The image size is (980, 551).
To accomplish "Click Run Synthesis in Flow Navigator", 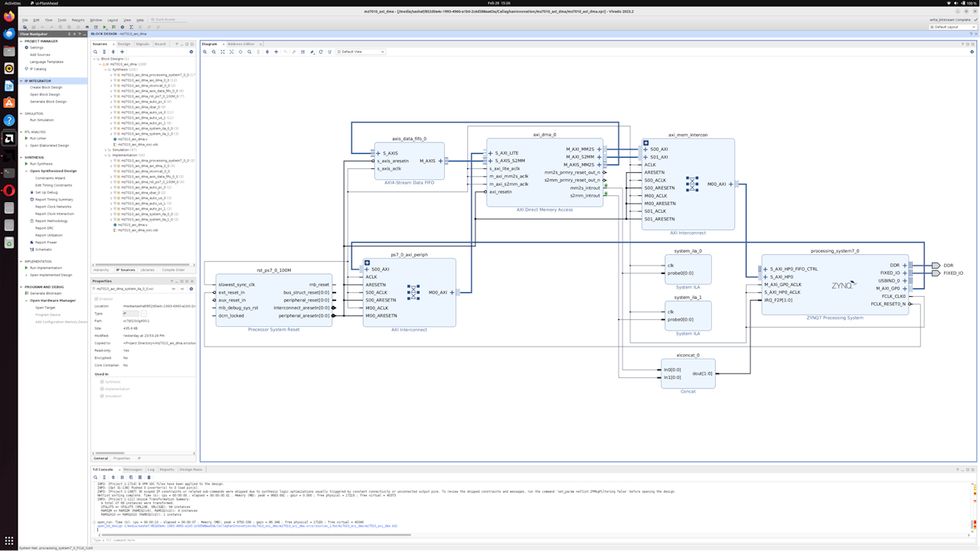I will pyautogui.click(x=41, y=164).
